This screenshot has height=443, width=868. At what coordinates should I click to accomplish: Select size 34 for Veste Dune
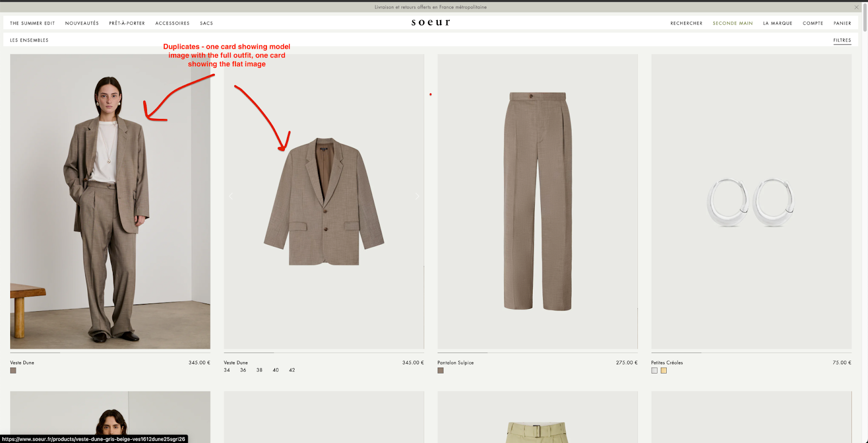tap(227, 370)
